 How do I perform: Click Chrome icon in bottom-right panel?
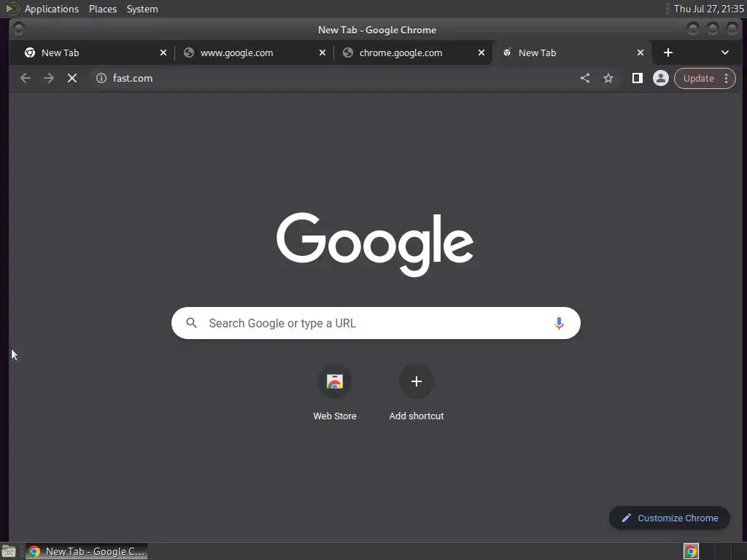691,551
